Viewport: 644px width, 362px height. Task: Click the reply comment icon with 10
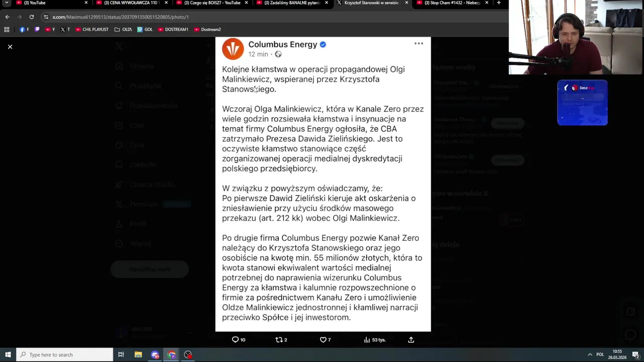[238, 340]
